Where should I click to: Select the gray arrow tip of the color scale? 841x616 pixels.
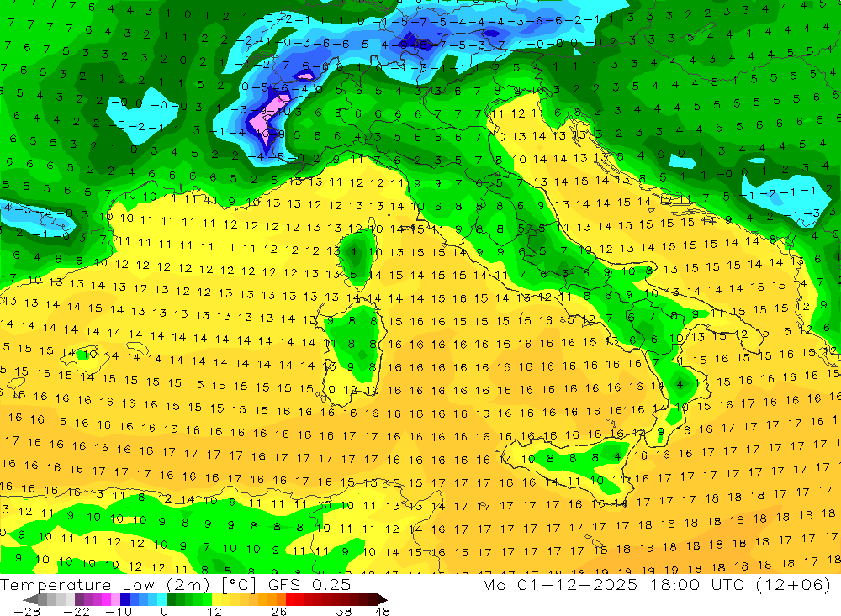(x=30, y=599)
